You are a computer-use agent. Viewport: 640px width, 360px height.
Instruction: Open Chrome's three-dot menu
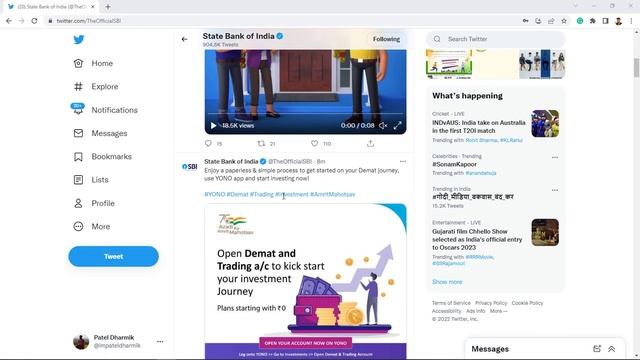click(631, 21)
